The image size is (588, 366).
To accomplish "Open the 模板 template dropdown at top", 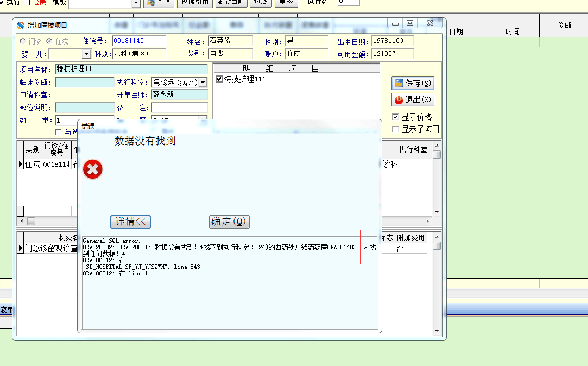I will (x=136, y=3).
